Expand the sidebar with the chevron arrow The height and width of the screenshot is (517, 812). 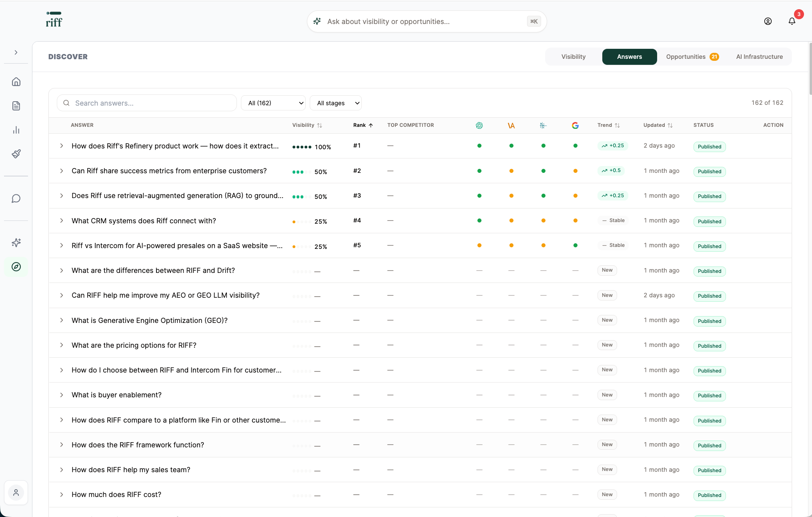pos(16,52)
